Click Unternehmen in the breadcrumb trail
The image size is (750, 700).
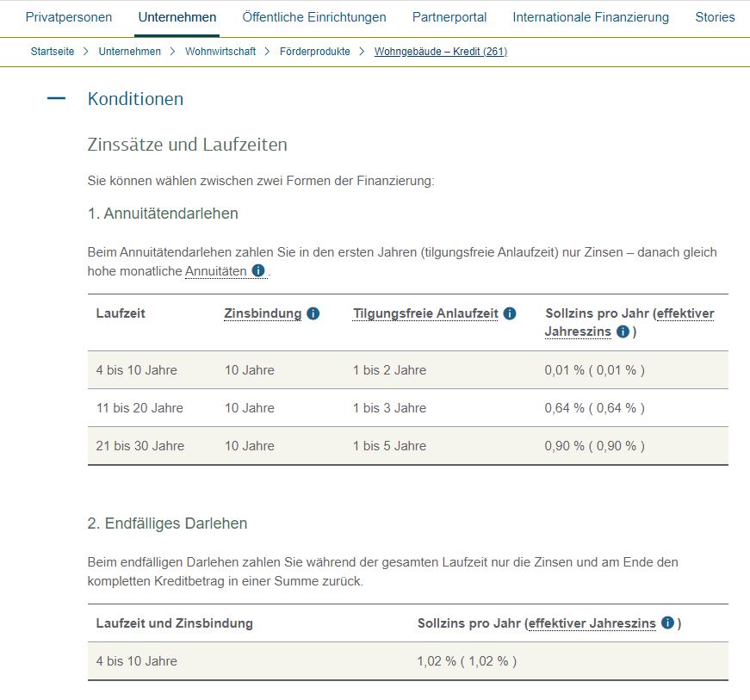click(x=130, y=52)
